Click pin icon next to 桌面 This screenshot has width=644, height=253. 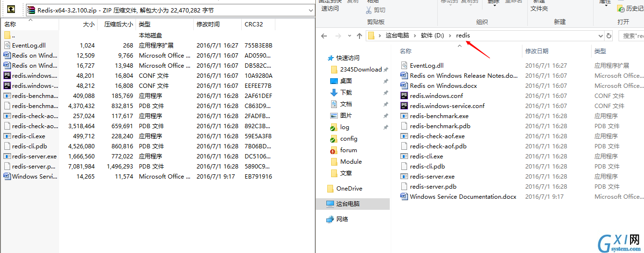(x=385, y=81)
